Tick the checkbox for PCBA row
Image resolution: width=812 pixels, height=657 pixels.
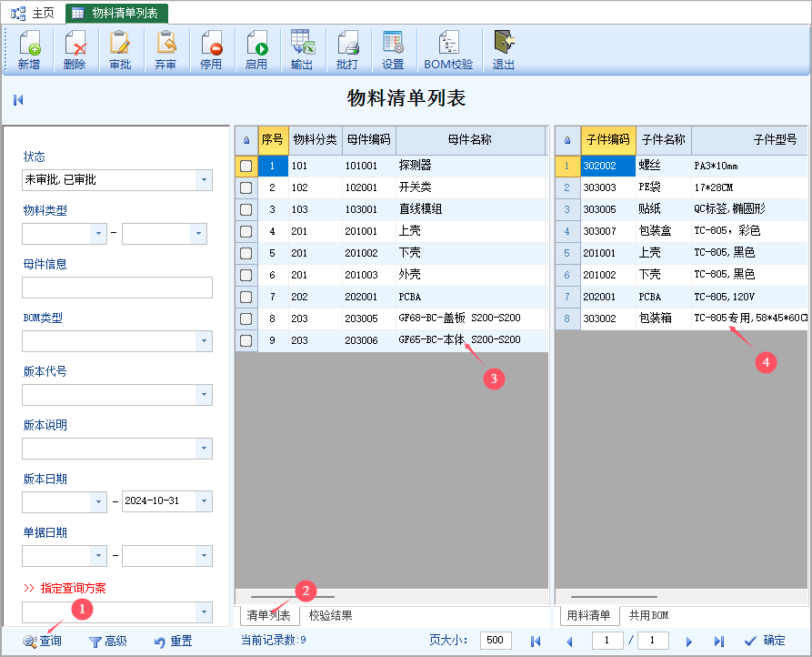click(246, 297)
